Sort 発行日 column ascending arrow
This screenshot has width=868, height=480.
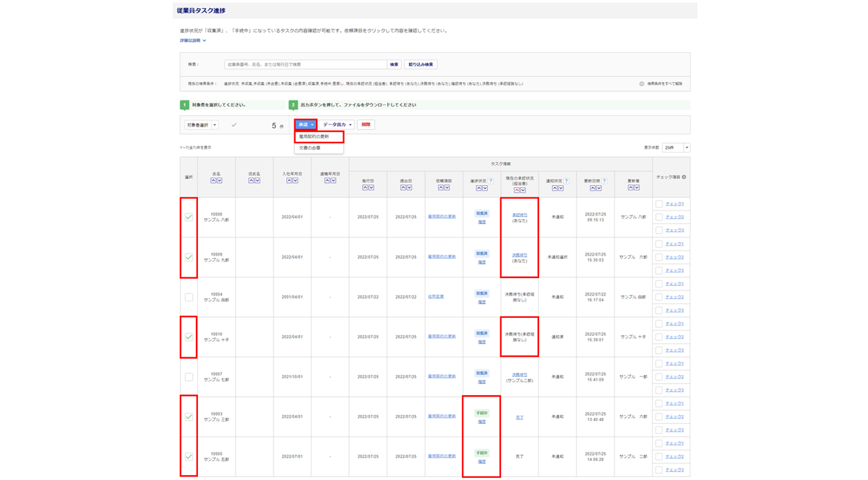[x=366, y=188]
